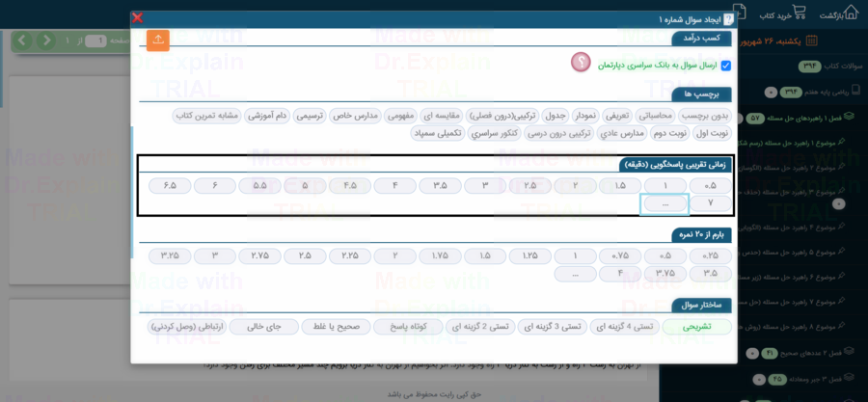Screen dimensions: 868x402
Task: Click the layers icon of فصل 2 عددهای صحیح
Action: [x=849, y=352]
